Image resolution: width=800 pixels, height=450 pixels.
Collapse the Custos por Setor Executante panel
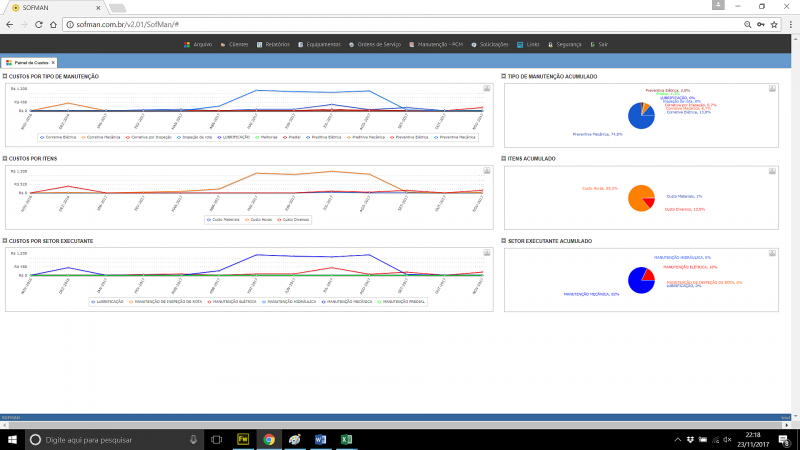5,241
